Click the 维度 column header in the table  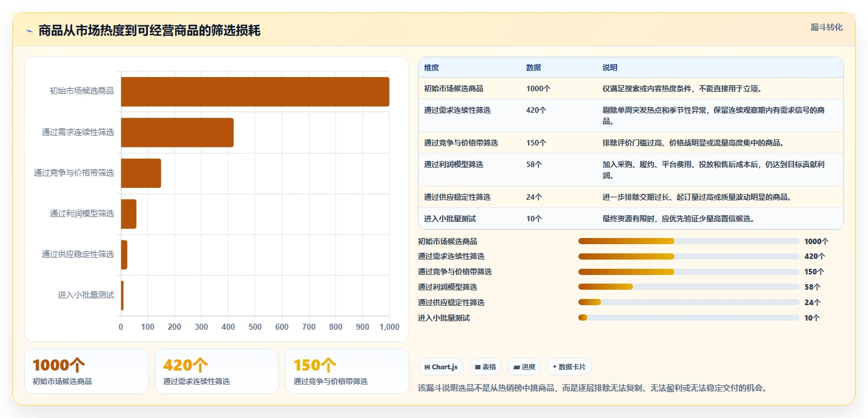(432, 68)
